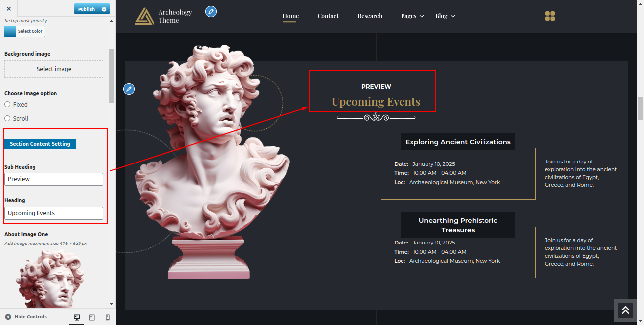This screenshot has width=644, height=325.
Task: Switch to tablet preview device icon
Action: (92, 317)
